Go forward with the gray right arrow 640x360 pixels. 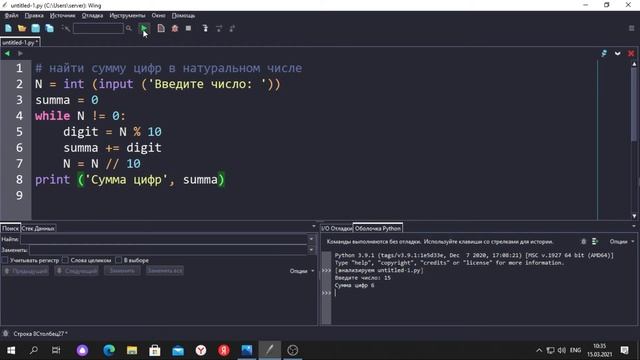pyautogui.click(x=20, y=53)
